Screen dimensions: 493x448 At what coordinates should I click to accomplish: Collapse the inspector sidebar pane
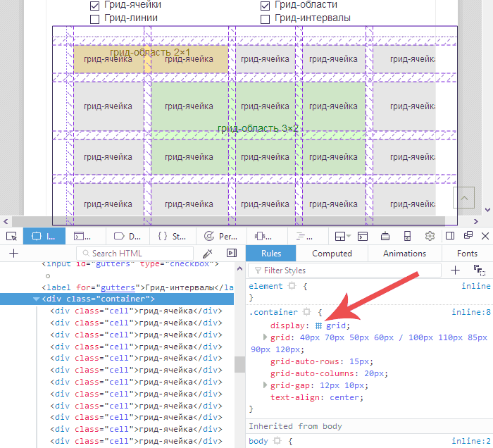pyautogui.click(x=232, y=254)
